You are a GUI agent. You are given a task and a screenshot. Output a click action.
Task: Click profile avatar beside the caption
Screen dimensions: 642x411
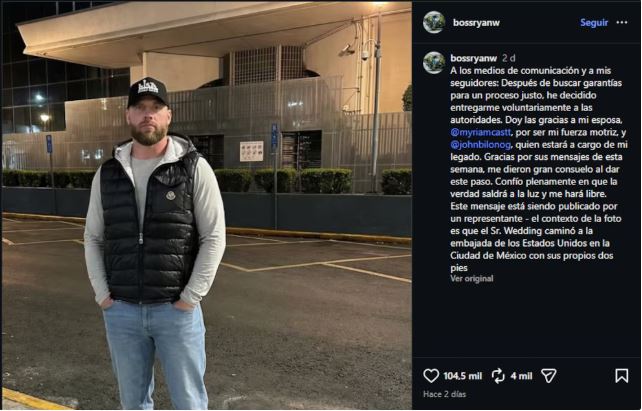(434, 63)
